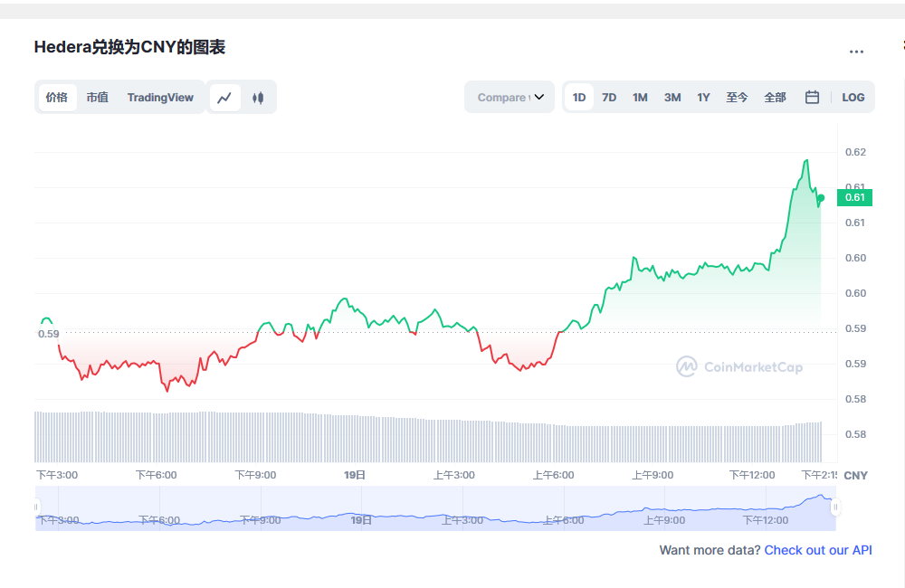Open the Check out our API link
Image resolution: width=905 pixels, height=588 pixels.
(818, 550)
